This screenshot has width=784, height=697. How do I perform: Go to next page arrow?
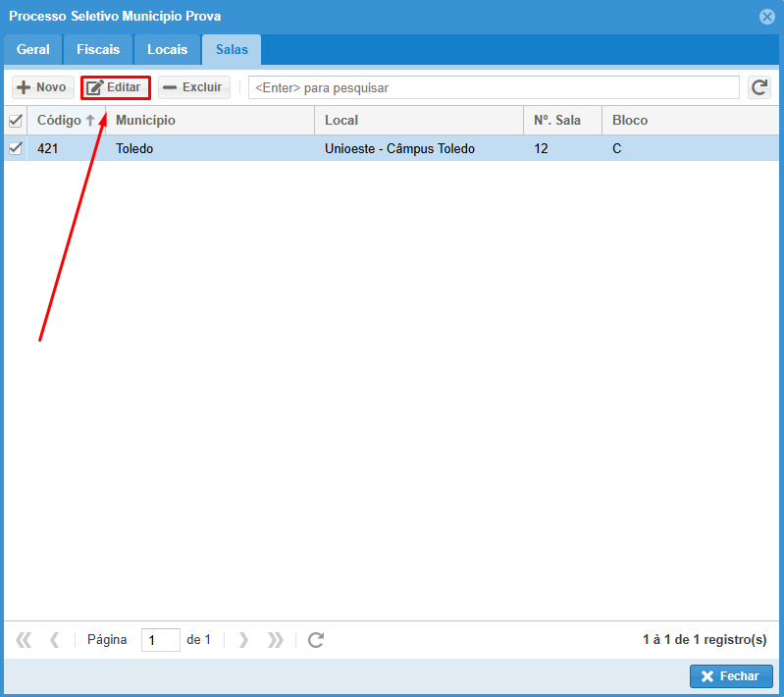click(243, 640)
